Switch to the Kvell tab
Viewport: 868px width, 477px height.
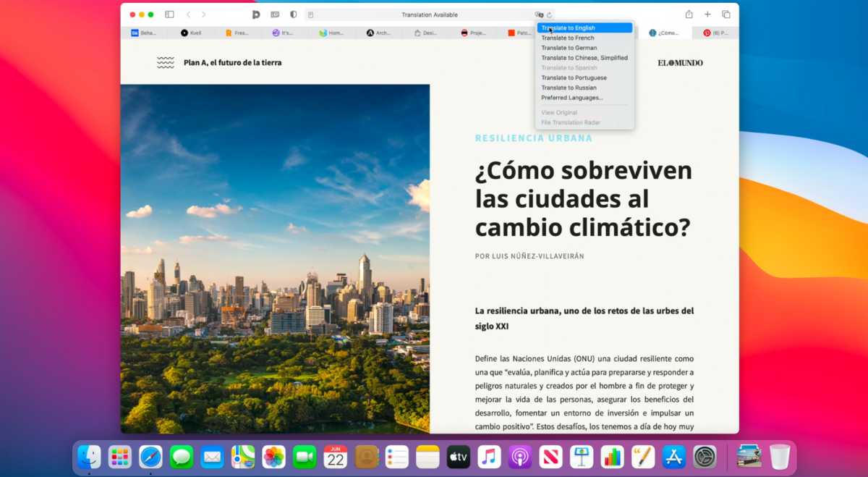point(191,33)
